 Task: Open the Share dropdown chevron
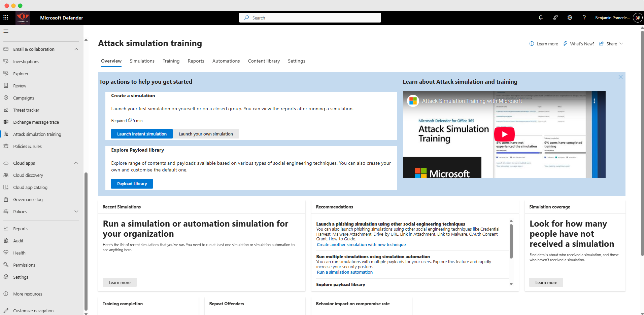tap(621, 44)
